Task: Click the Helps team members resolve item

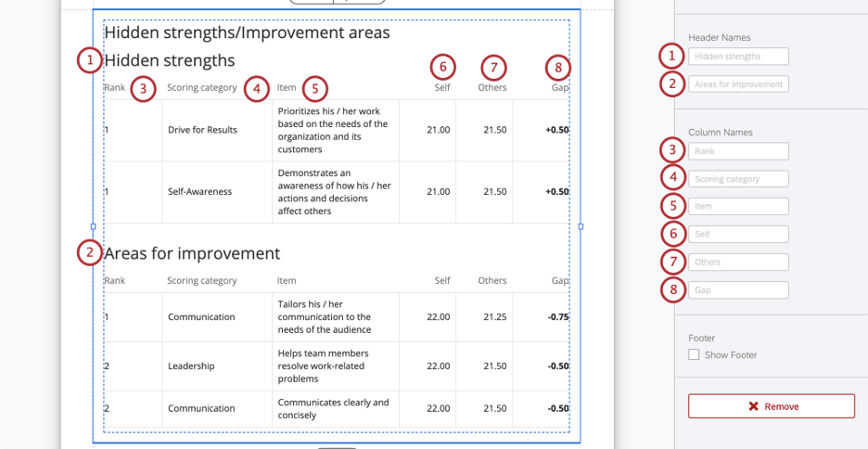Action: 323,366
